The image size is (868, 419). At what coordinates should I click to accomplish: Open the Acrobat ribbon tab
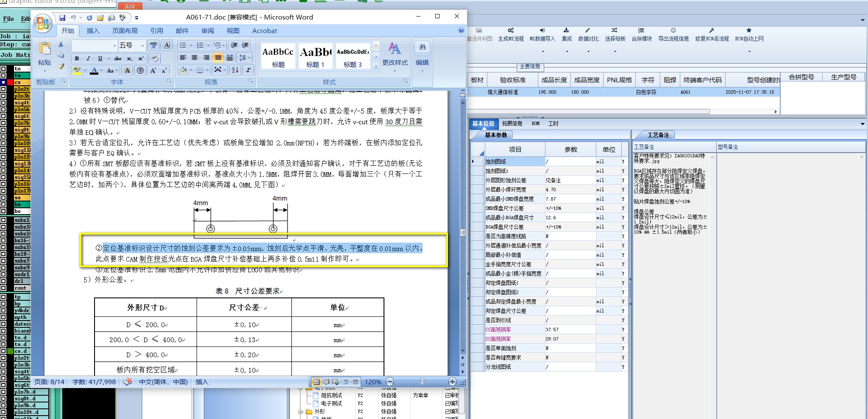[264, 31]
